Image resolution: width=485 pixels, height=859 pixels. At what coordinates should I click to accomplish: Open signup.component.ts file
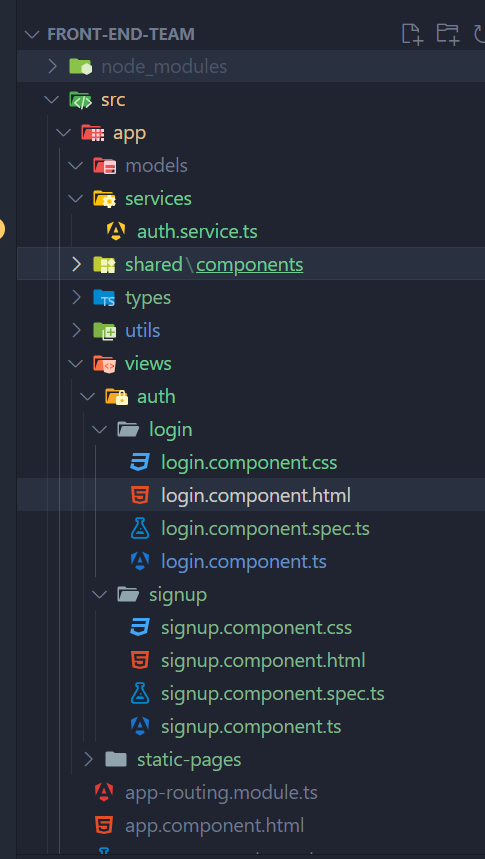point(251,726)
